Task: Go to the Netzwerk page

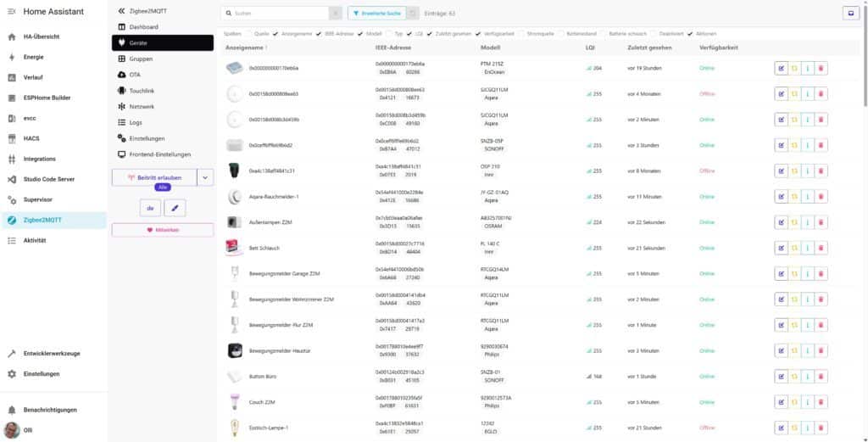Action: [x=141, y=106]
